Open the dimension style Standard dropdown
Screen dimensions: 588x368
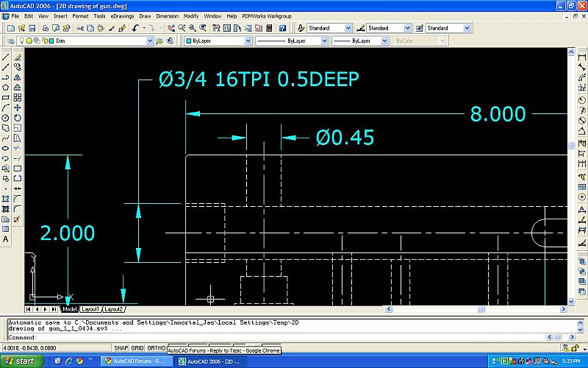(408, 28)
